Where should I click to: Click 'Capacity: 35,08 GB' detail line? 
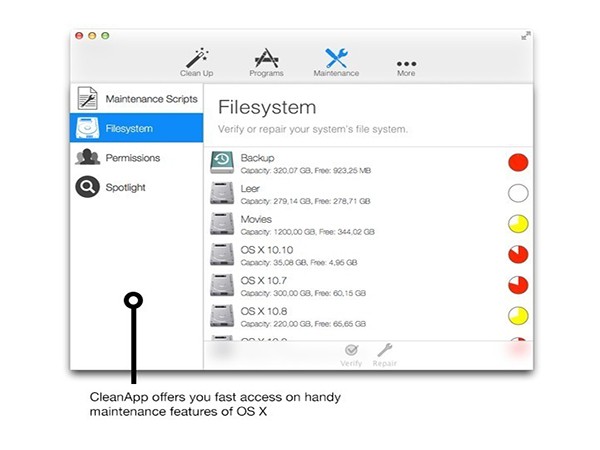[x=299, y=262]
